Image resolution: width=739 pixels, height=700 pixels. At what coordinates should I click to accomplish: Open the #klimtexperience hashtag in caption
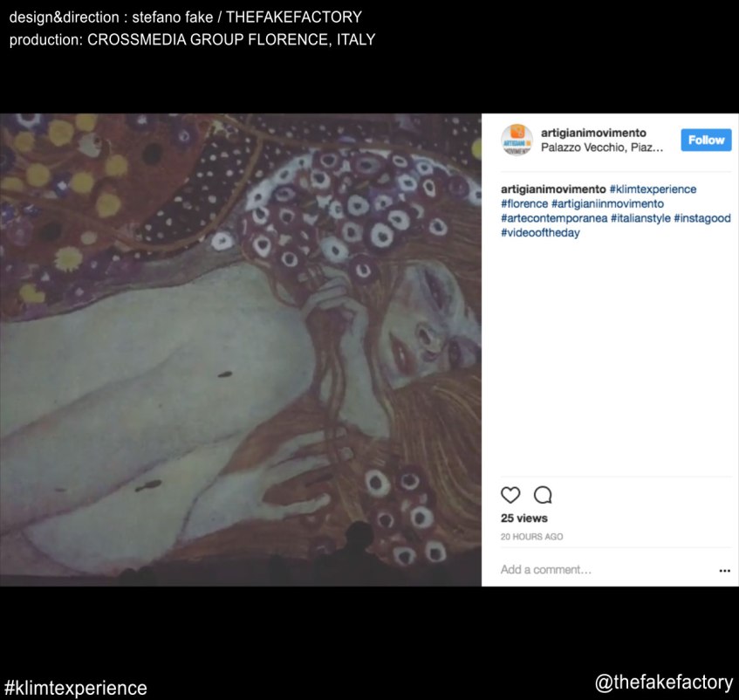click(x=653, y=189)
